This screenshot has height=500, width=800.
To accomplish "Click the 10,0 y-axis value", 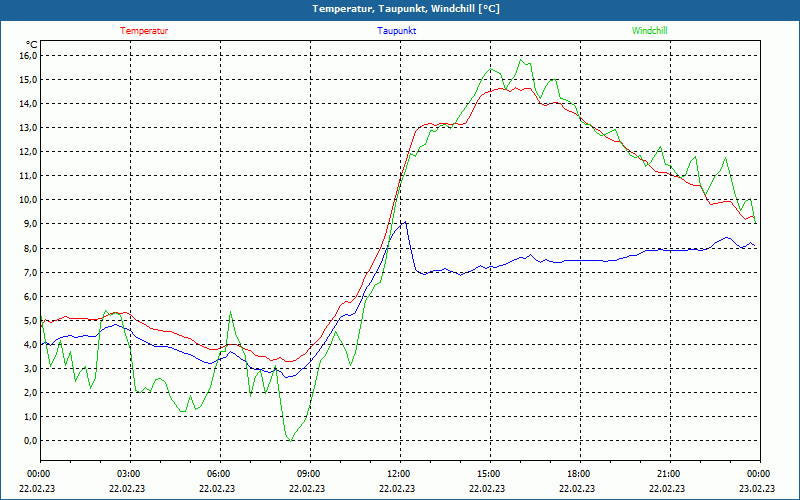I will click(29, 199).
